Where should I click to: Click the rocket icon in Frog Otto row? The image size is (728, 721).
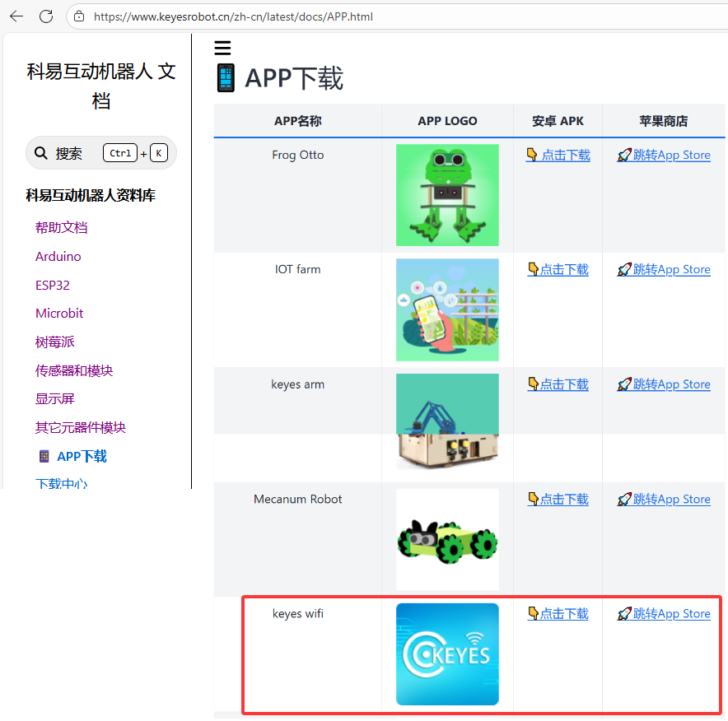point(624,155)
